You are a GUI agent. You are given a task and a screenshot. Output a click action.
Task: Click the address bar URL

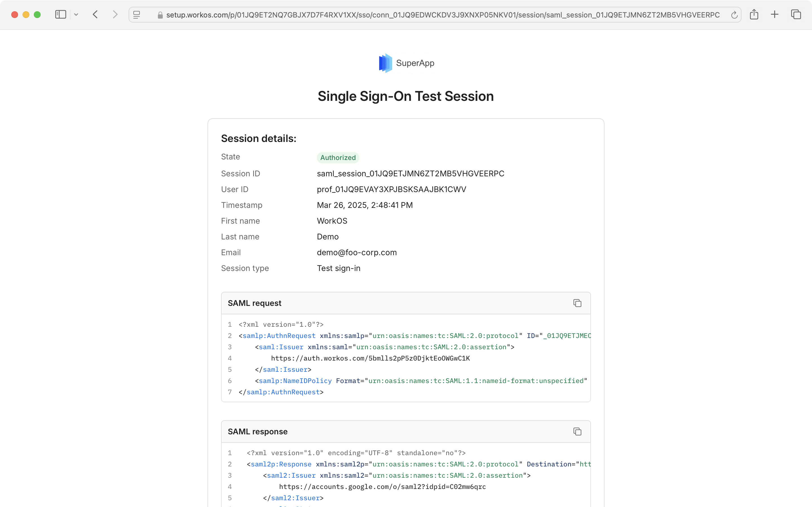point(443,15)
